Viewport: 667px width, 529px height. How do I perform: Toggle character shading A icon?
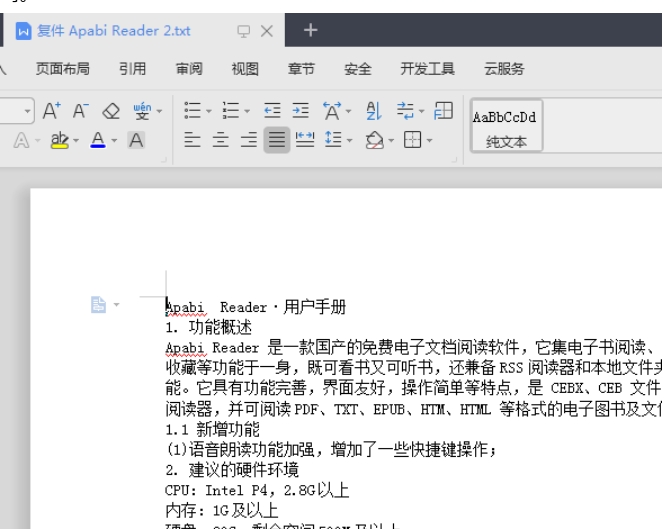(x=136, y=140)
